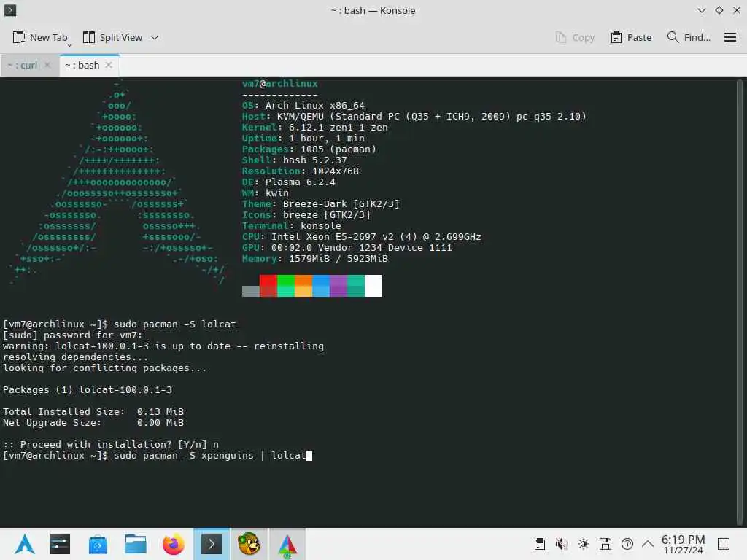
Task: Launch Discover software store from taskbar
Action: coord(98,544)
